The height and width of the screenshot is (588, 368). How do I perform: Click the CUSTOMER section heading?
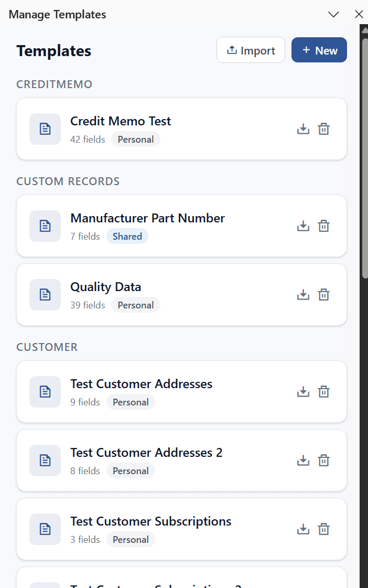coord(47,347)
